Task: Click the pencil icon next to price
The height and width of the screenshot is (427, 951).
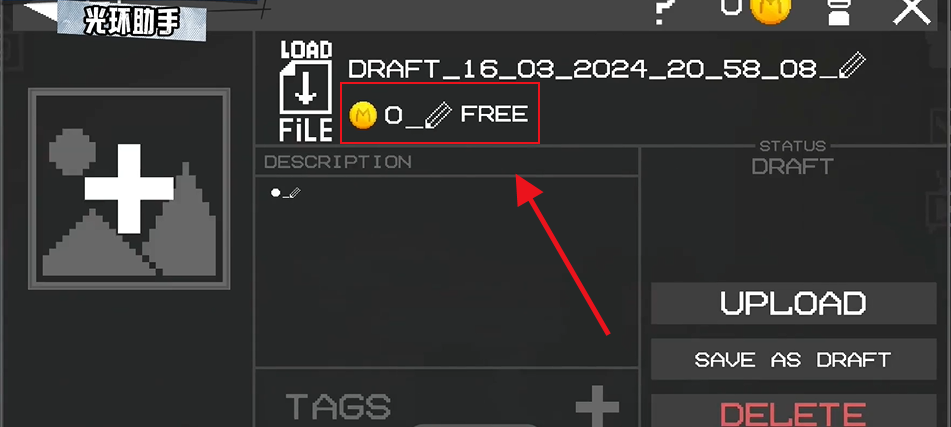Action: 438,115
